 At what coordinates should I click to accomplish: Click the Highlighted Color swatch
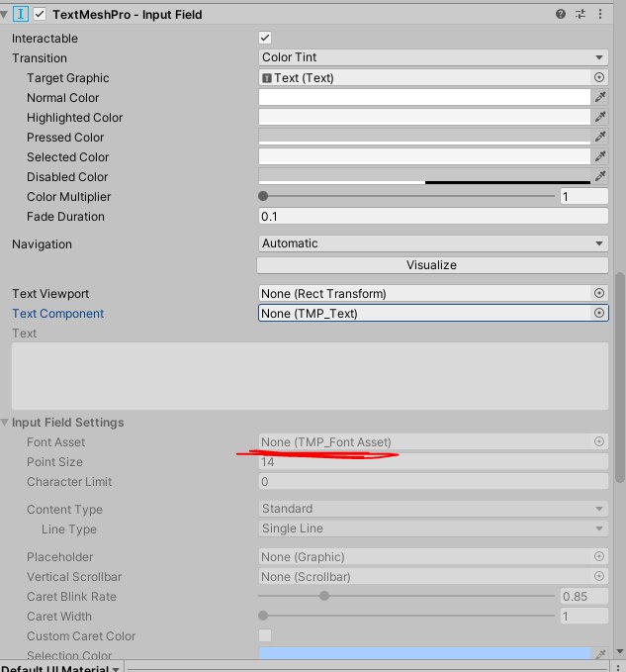pyautogui.click(x=424, y=117)
